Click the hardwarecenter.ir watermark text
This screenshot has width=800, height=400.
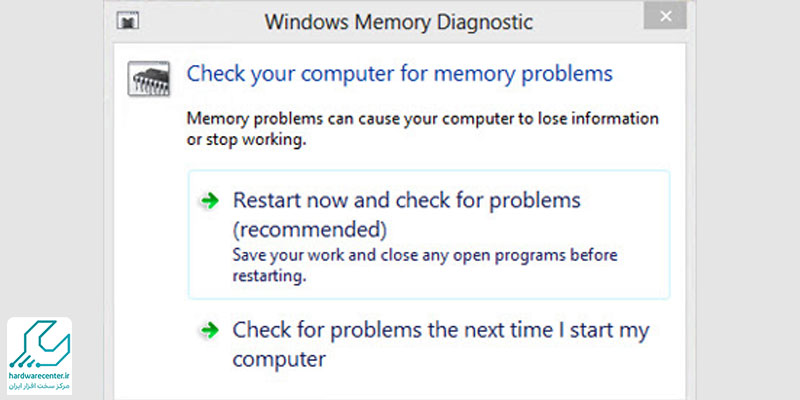39,376
